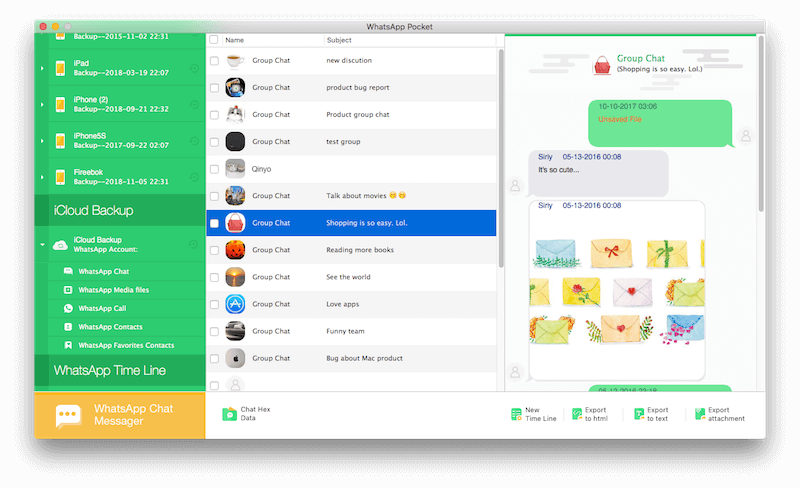Viewport: 800px width, 488px height.
Task: Click the WhatsApp Contacts icon
Action: pos(68,327)
